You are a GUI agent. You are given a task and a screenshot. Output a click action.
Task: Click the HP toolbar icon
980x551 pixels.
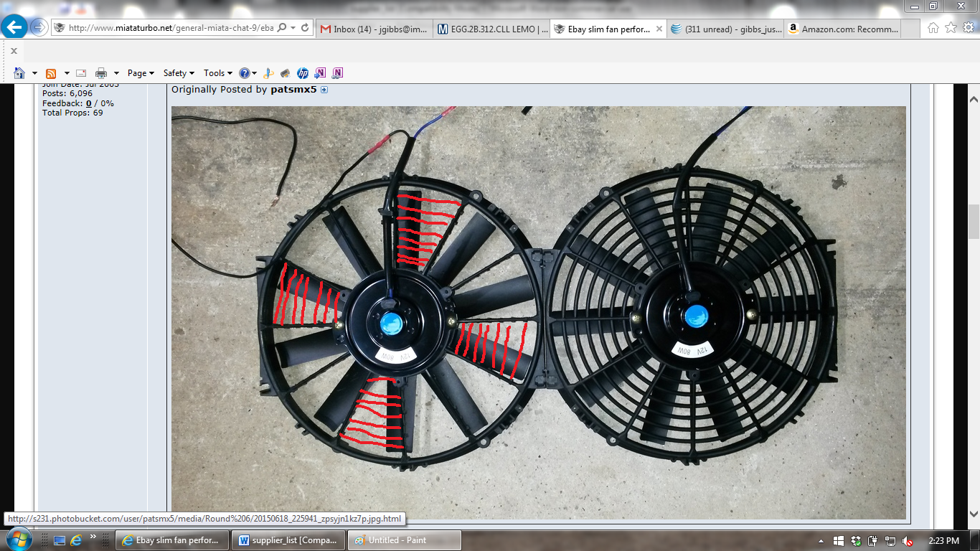click(302, 73)
